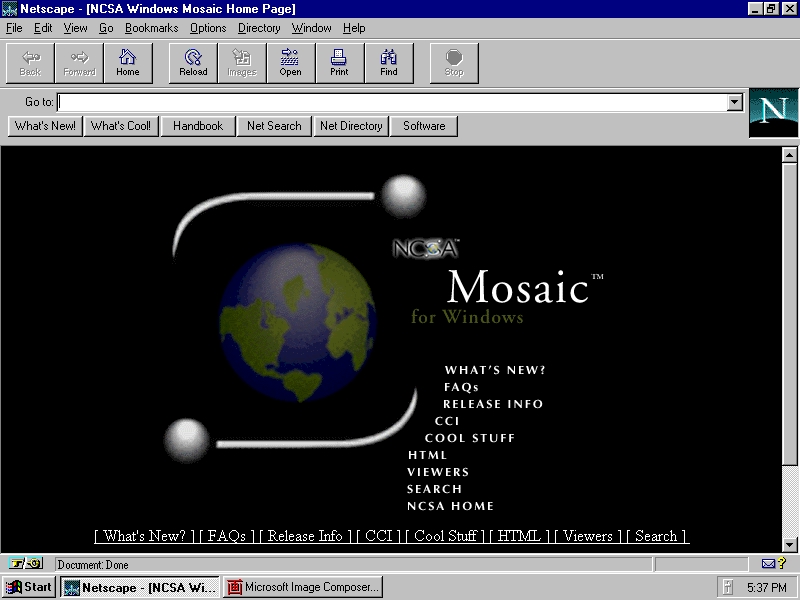The width and height of the screenshot is (800, 600).
Task: Click the Software button
Action: pos(424,126)
